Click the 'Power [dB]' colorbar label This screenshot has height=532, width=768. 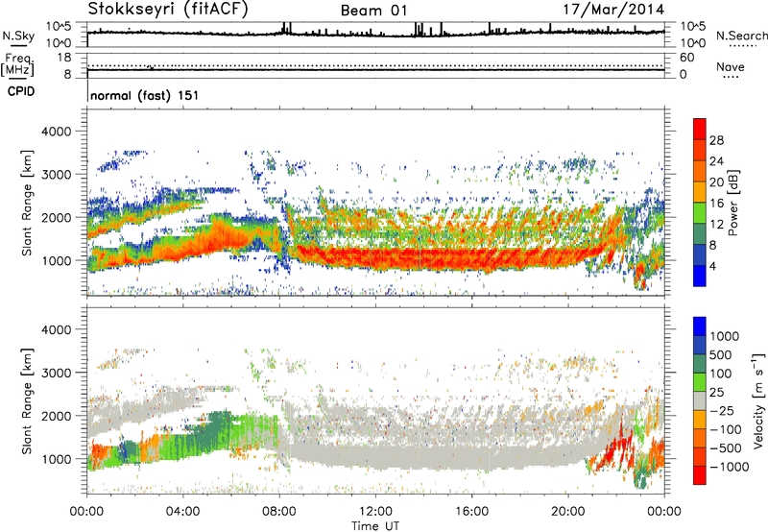[x=732, y=203]
